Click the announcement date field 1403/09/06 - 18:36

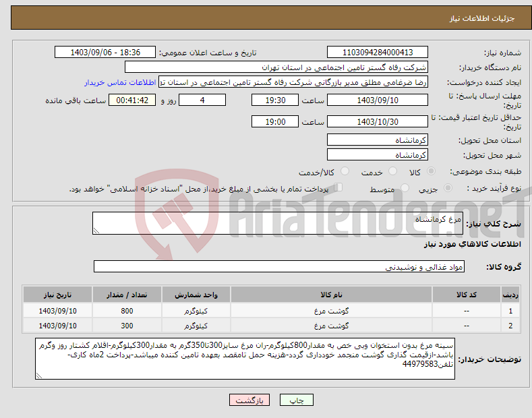[x=105, y=53]
